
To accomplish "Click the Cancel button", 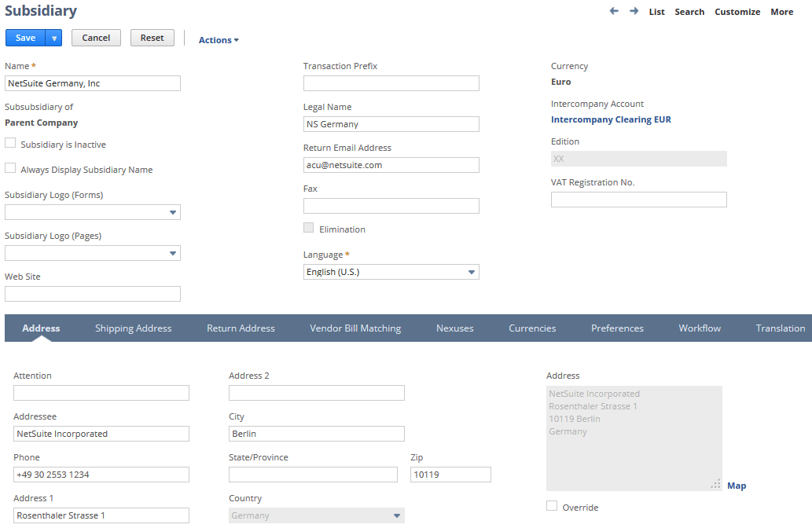I will click(96, 38).
